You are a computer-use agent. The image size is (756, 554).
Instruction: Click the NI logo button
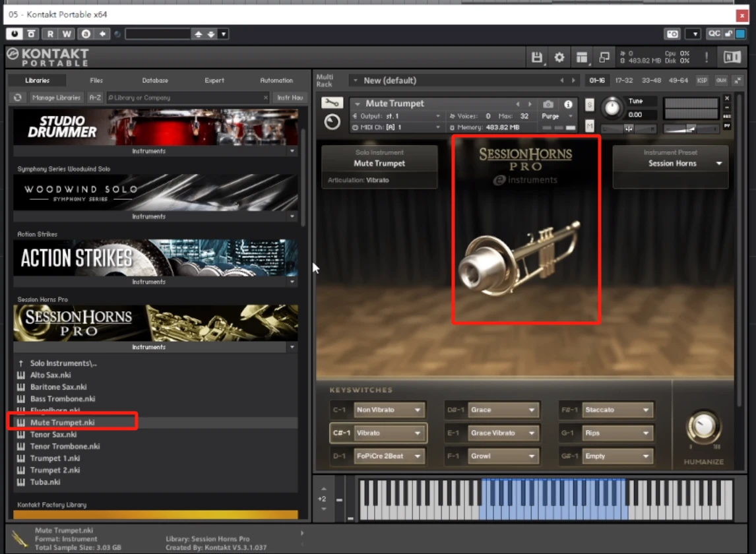pyautogui.click(x=732, y=57)
